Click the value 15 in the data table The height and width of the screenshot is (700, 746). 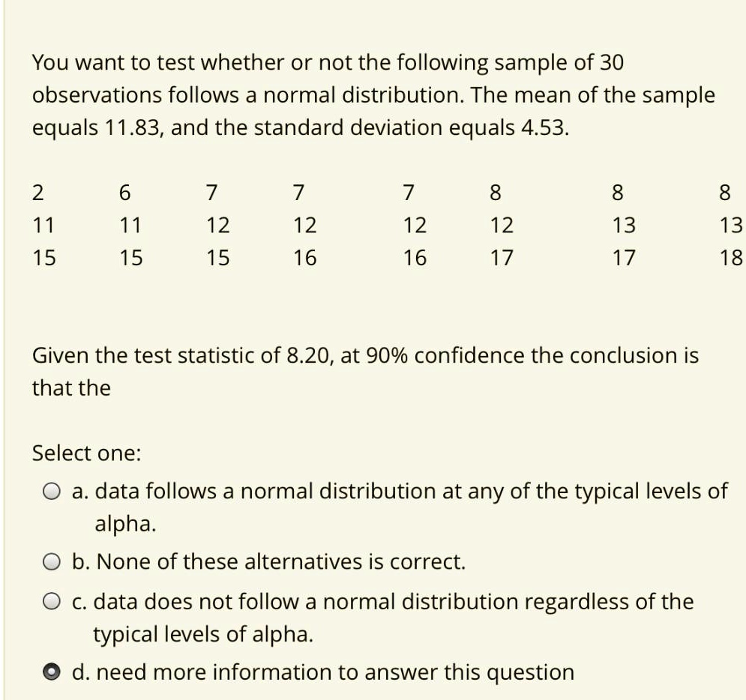[x=44, y=258]
